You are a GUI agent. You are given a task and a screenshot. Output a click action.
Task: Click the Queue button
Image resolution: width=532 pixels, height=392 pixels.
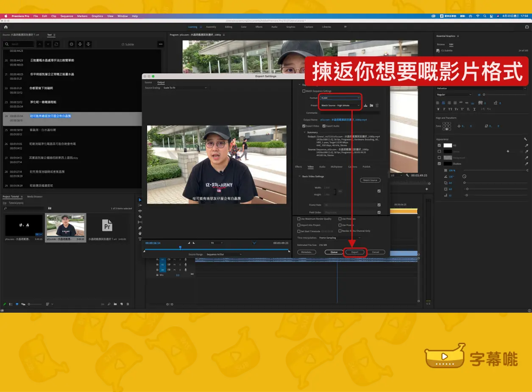[x=334, y=252]
